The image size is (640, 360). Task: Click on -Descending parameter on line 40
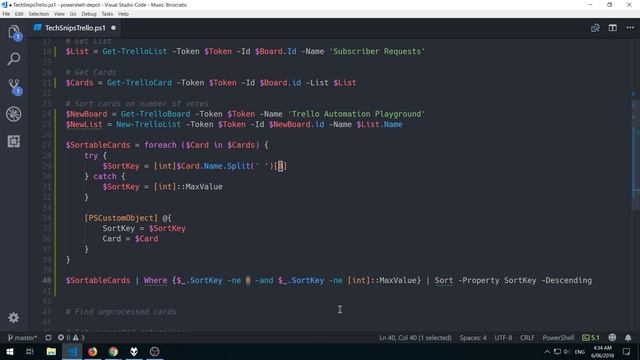[x=566, y=280]
